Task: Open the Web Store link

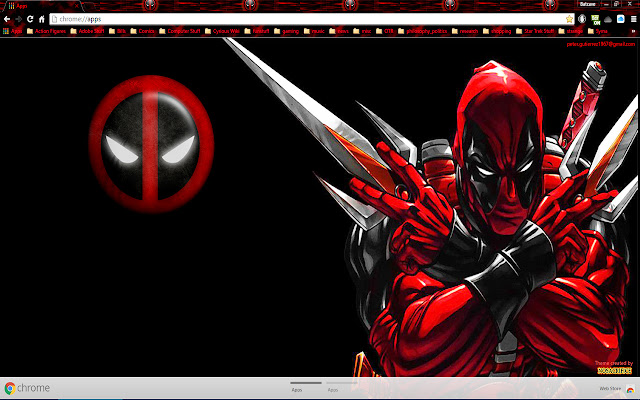Action: [616, 389]
